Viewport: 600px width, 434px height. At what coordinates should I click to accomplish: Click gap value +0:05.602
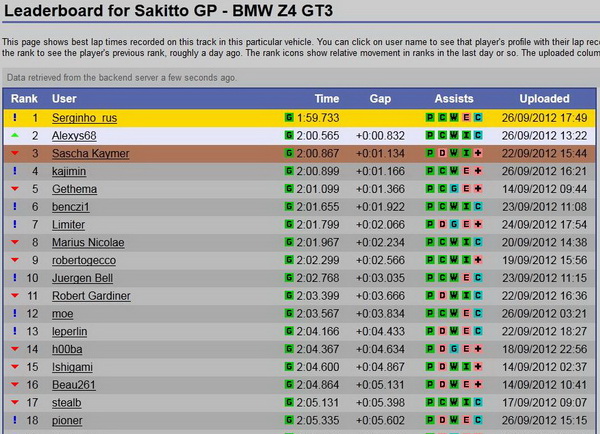pyautogui.click(x=380, y=421)
